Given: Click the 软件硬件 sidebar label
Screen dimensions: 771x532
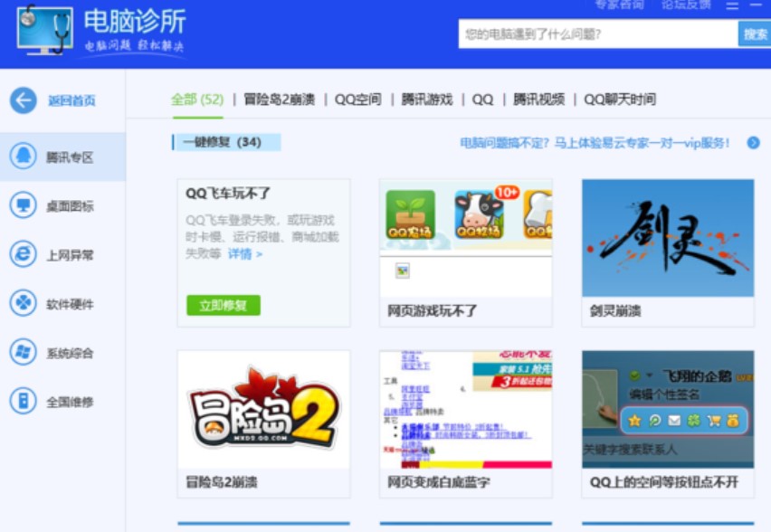Looking at the screenshot, I should [70, 304].
